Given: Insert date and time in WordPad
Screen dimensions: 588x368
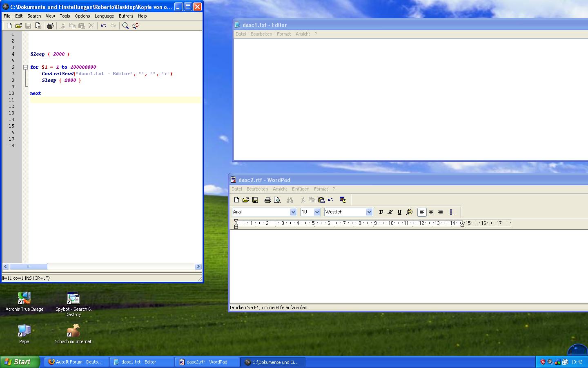Looking at the screenshot, I should coord(343,200).
